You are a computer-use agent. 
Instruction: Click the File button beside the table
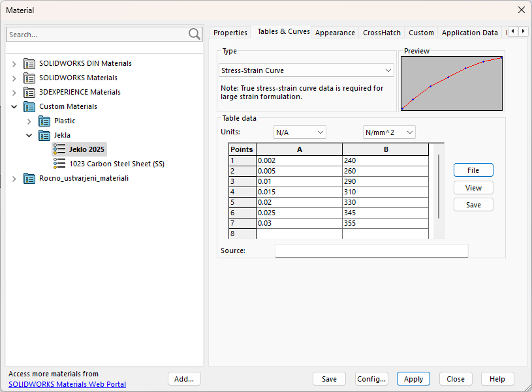pos(473,170)
